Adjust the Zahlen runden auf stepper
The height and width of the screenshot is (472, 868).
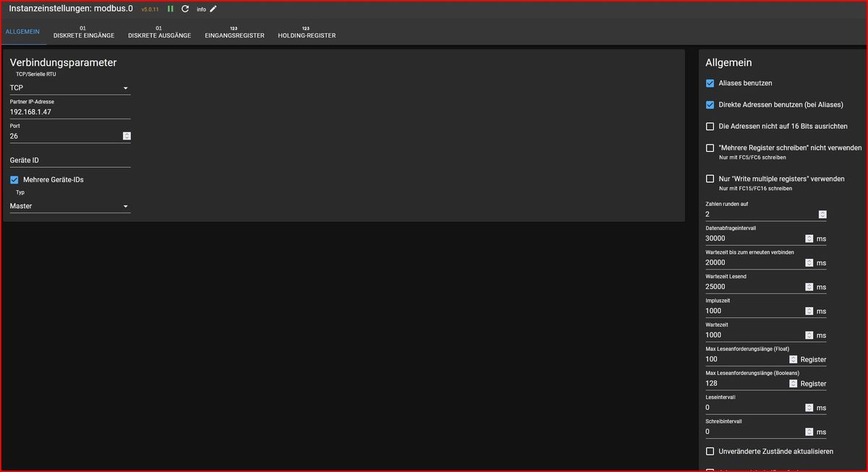(822, 214)
